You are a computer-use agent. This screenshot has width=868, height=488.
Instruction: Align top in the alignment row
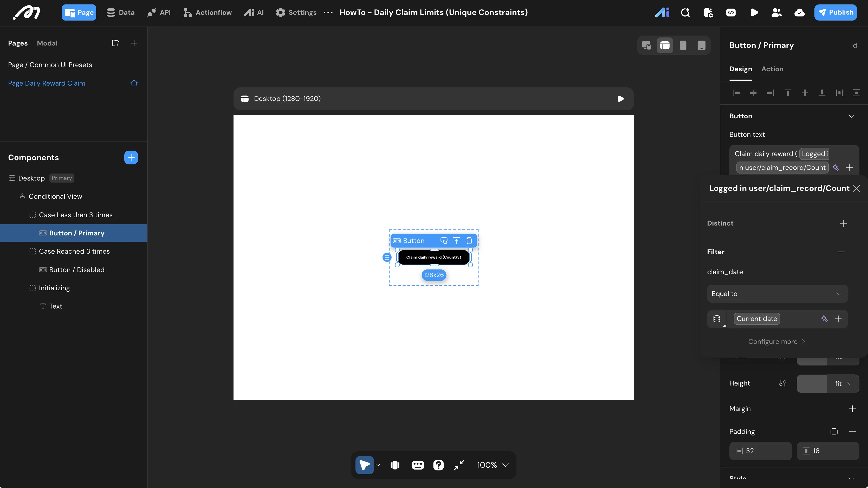[x=788, y=93]
